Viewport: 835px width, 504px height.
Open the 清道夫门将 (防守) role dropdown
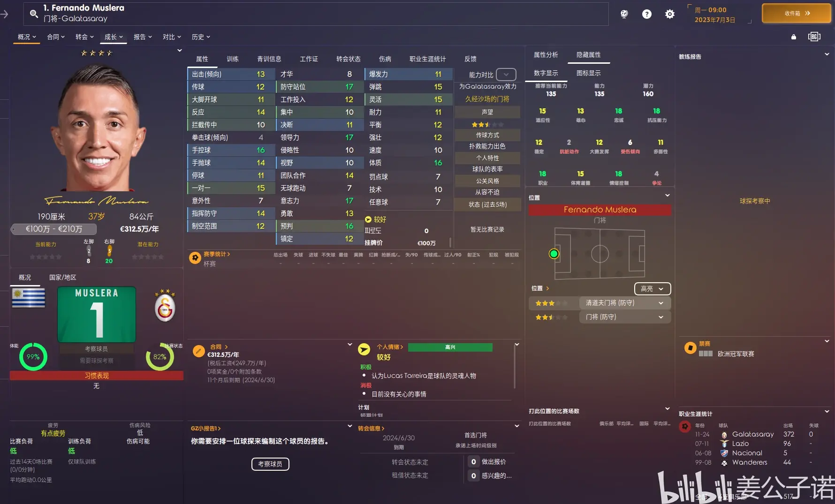coord(625,303)
